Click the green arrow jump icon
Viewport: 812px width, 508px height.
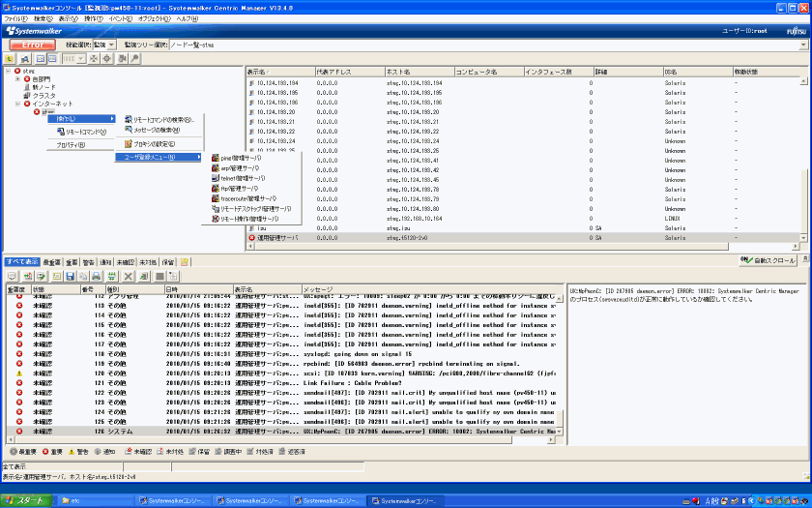(x=144, y=277)
